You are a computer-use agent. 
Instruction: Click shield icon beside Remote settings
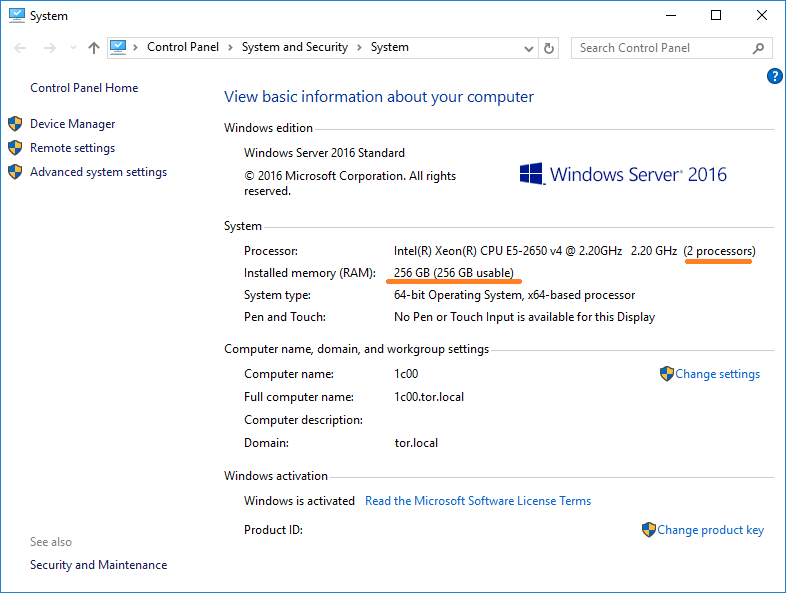tap(15, 148)
